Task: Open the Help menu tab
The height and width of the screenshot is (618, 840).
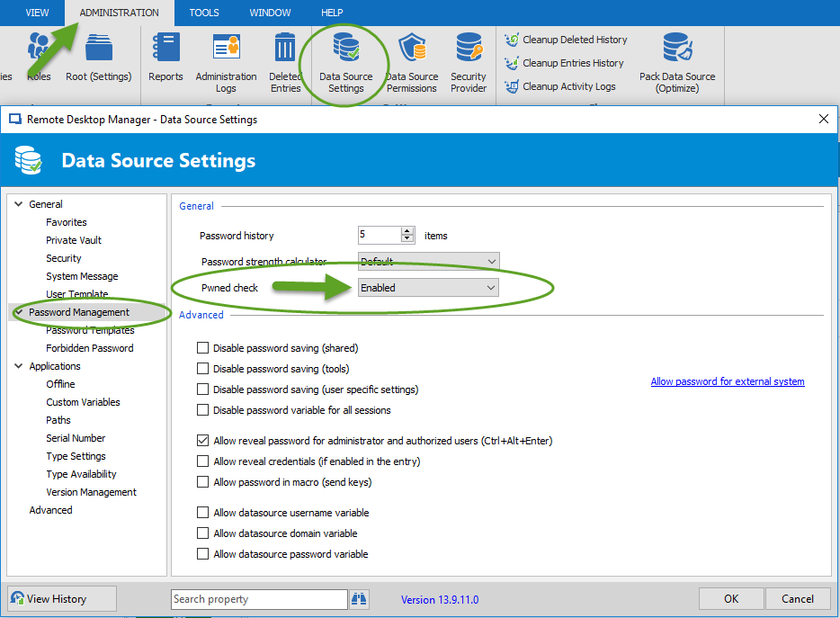Action: point(332,13)
